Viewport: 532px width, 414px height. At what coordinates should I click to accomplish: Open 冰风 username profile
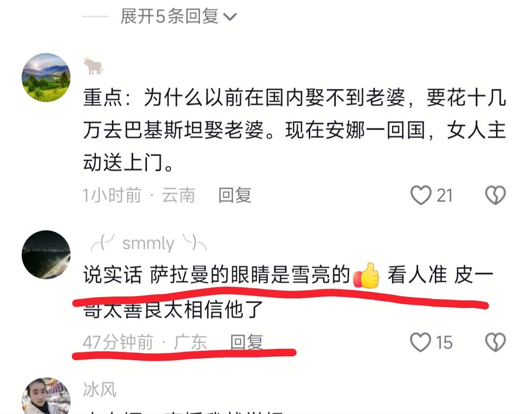(x=100, y=389)
